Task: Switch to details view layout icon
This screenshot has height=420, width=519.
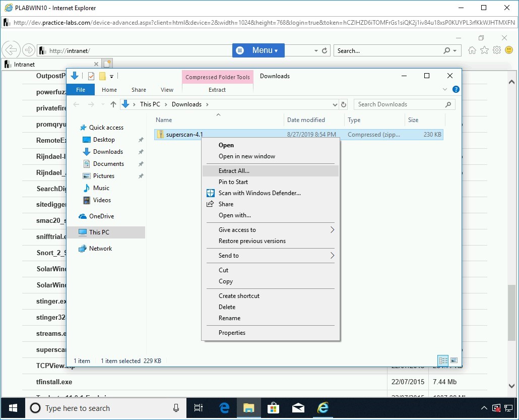Action: [x=443, y=361]
